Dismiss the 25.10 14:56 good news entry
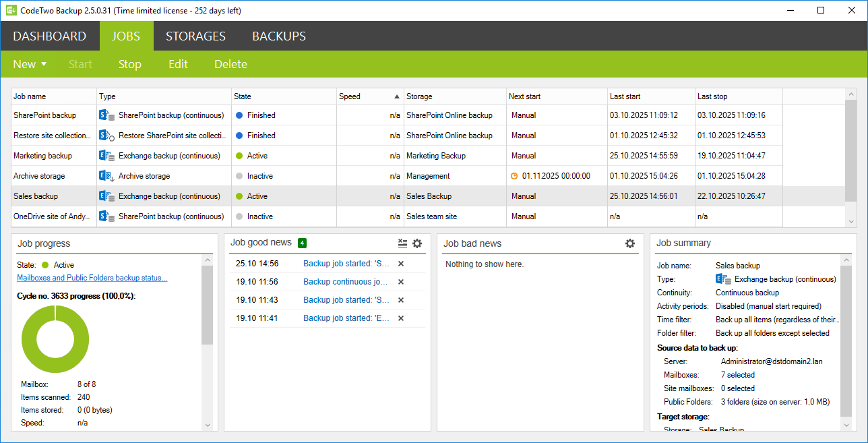868x443 pixels. [401, 264]
